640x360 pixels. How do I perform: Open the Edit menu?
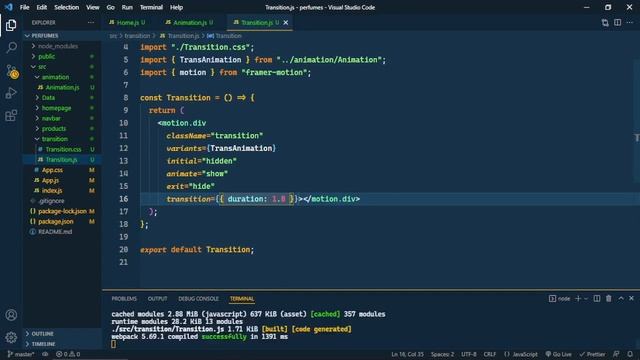(x=42, y=7)
